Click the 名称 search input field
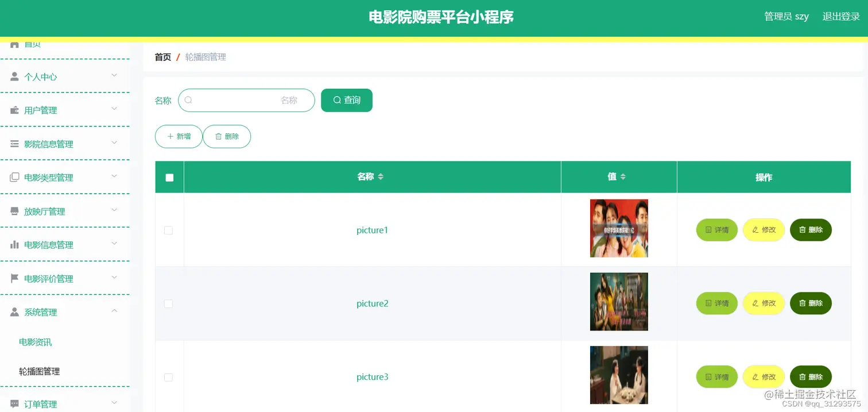Image resolution: width=868 pixels, height=412 pixels. (246, 100)
